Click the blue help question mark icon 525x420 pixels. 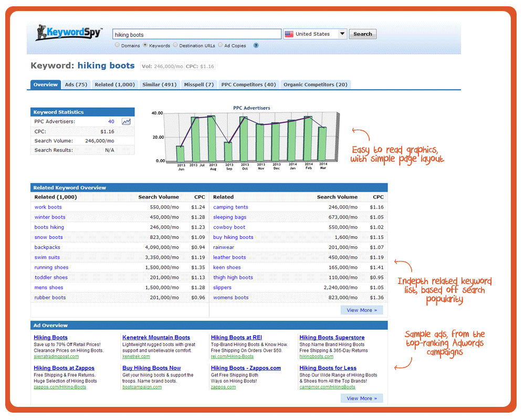[256, 46]
